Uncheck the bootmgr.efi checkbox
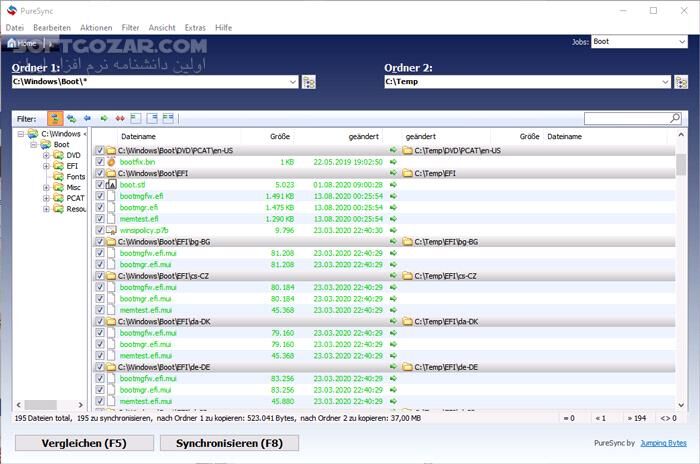This screenshot has width=700, height=464. [100, 207]
